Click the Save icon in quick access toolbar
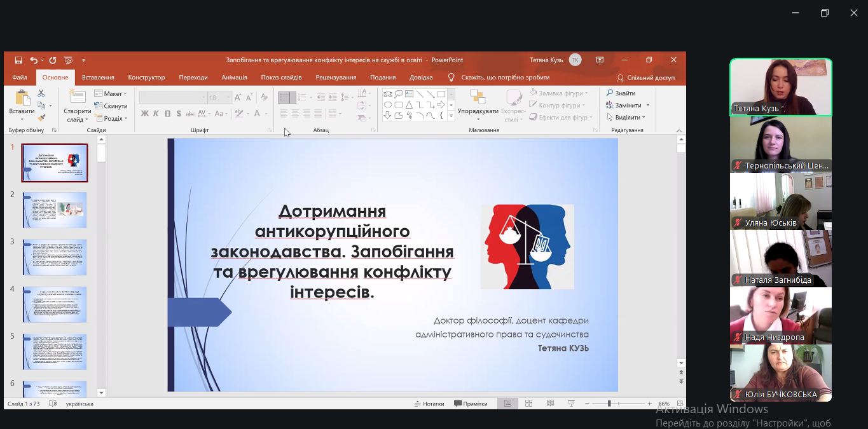Screen dimensions: 868x429 [18, 60]
